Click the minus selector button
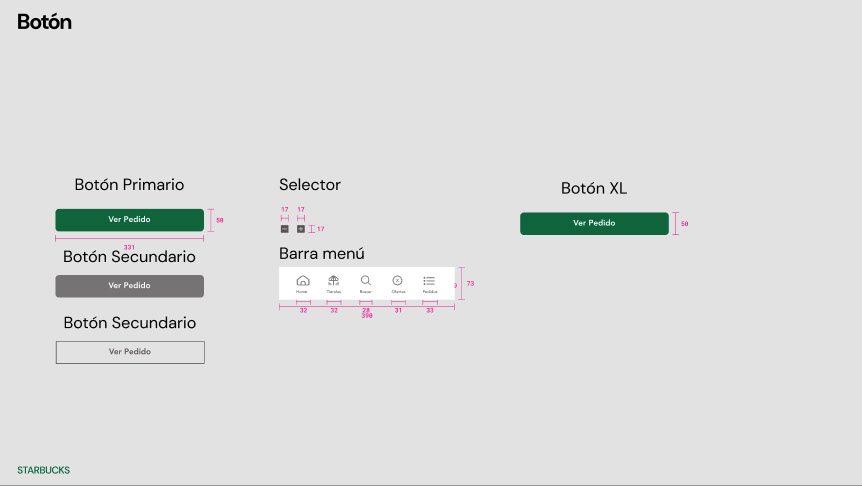 coord(285,229)
